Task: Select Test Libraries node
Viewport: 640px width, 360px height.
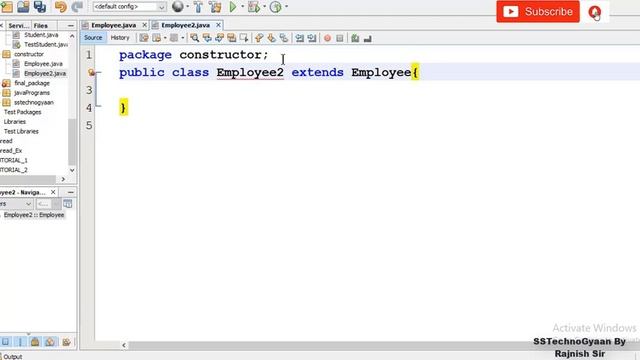Action: pyautogui.click(x=21, y=131)
